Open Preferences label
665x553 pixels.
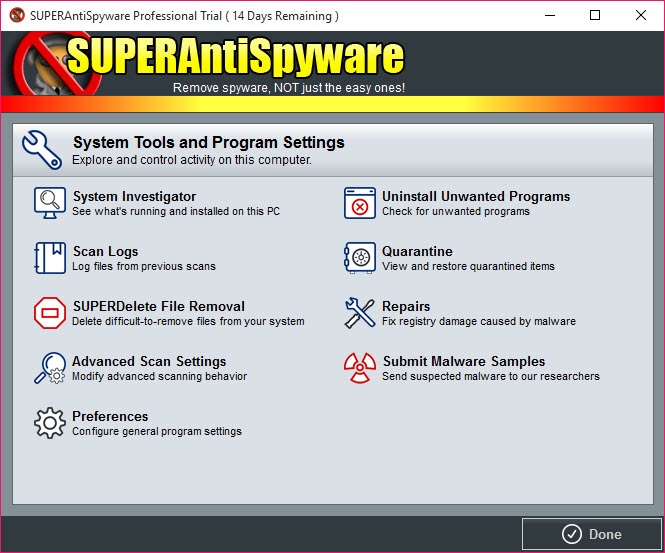(110, 416)
